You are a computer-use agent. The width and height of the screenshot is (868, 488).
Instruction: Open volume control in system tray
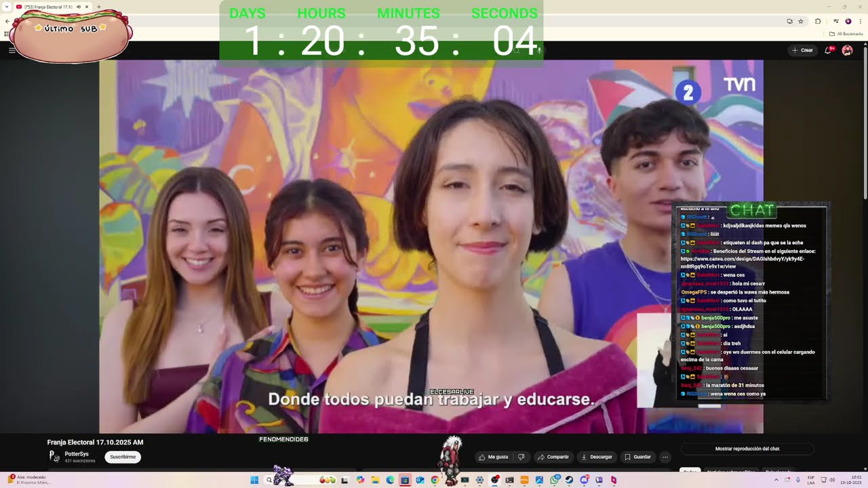tap(832, 480)
